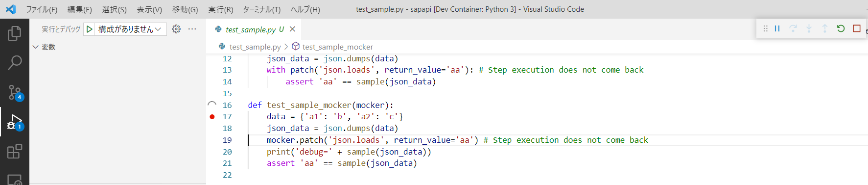The width and height of the screenshot is (868, 185).
Task: Open the 選択(S) menu
Action: pos(114,9)
